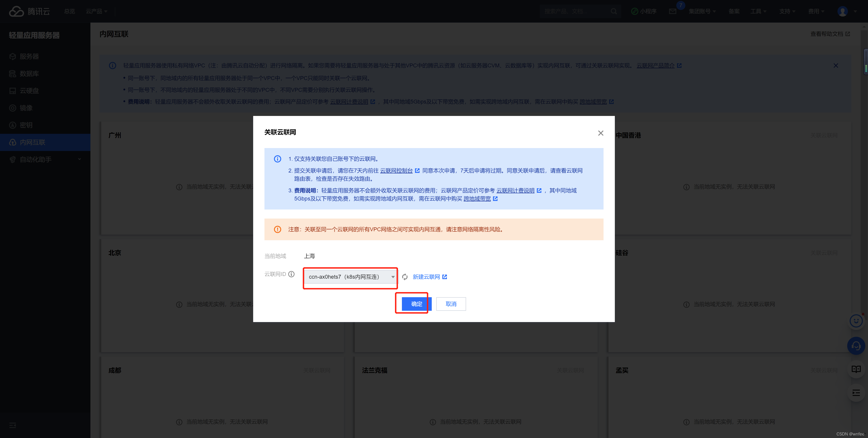The width and height of the screenshot is (868, 438).
Task: Open the mail messages icon in top bar
Action: tap(672, 12)
